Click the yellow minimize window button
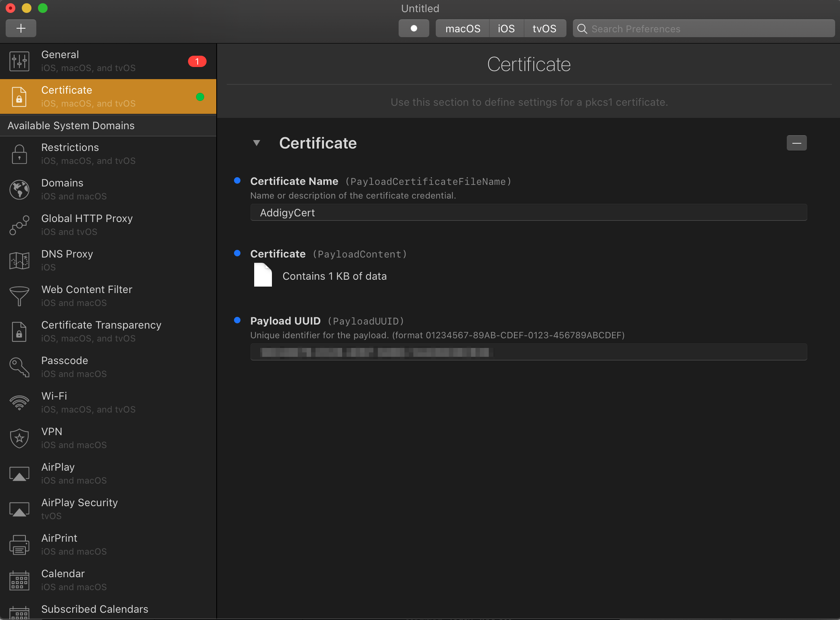840x620 pixels. 27,8
